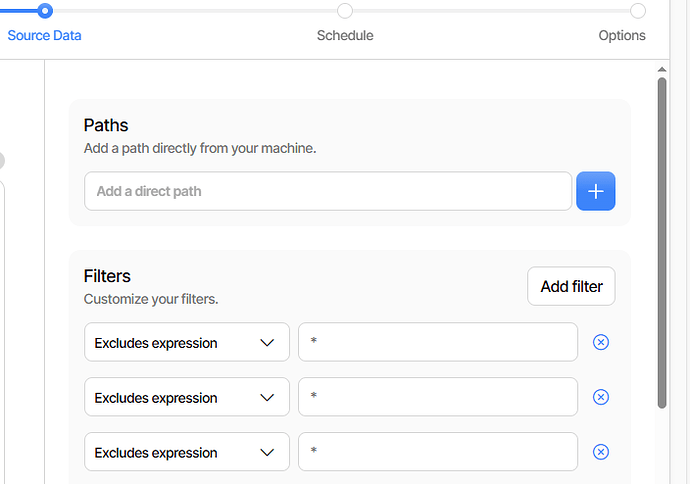Click the Options step circle marker

click(637, 11)
